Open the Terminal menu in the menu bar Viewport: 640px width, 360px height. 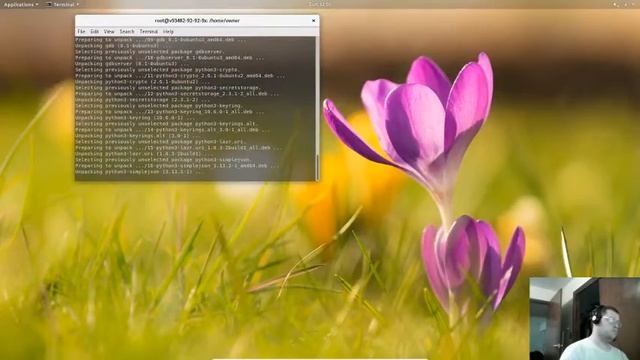(149, 31)
